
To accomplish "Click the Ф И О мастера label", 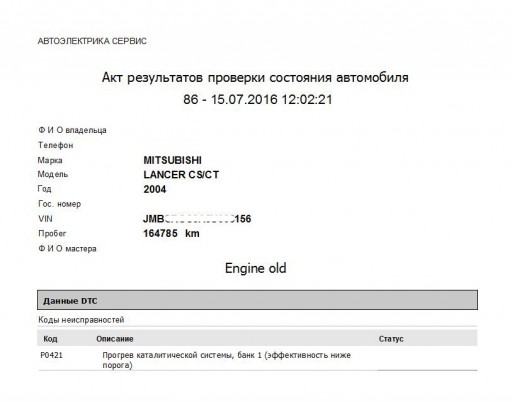I will pos(67,249).
